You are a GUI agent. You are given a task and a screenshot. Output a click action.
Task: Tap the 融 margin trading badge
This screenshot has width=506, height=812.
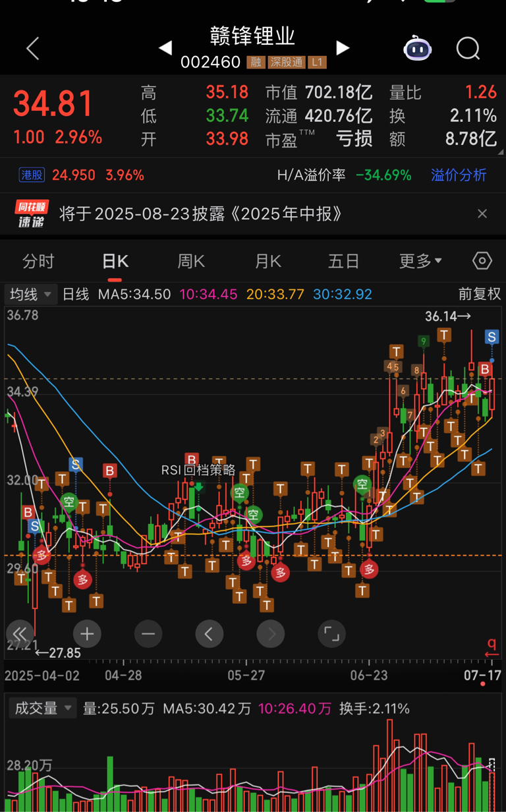[x=256, y=63]
